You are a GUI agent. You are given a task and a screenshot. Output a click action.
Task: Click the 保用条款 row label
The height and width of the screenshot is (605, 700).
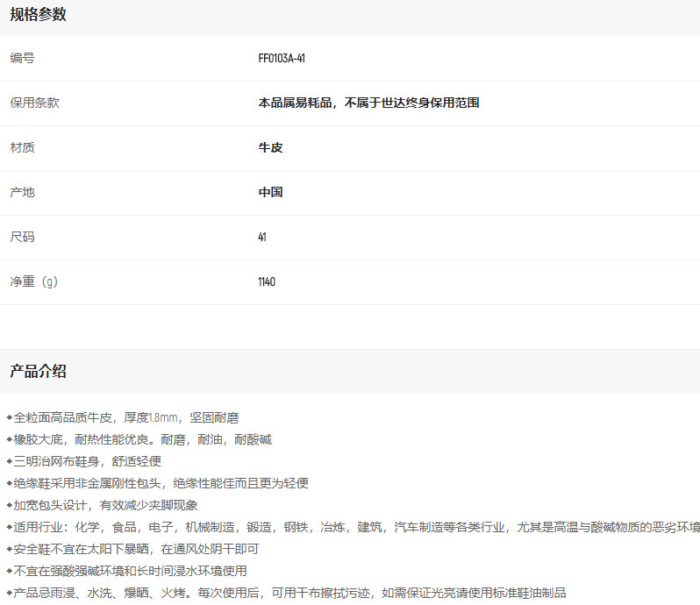tap(34, 103)
